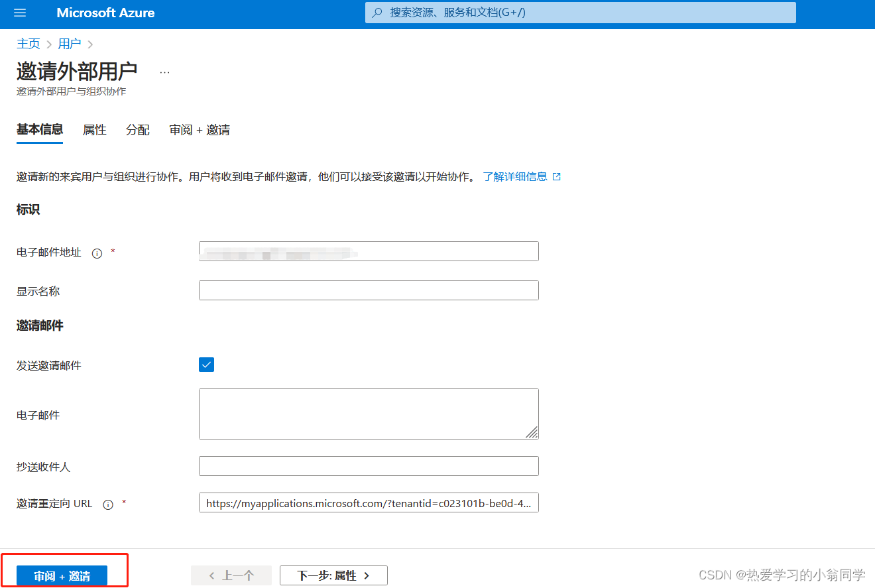
Task: Open the ellipsis more options beside title
Action: point(164,72)
